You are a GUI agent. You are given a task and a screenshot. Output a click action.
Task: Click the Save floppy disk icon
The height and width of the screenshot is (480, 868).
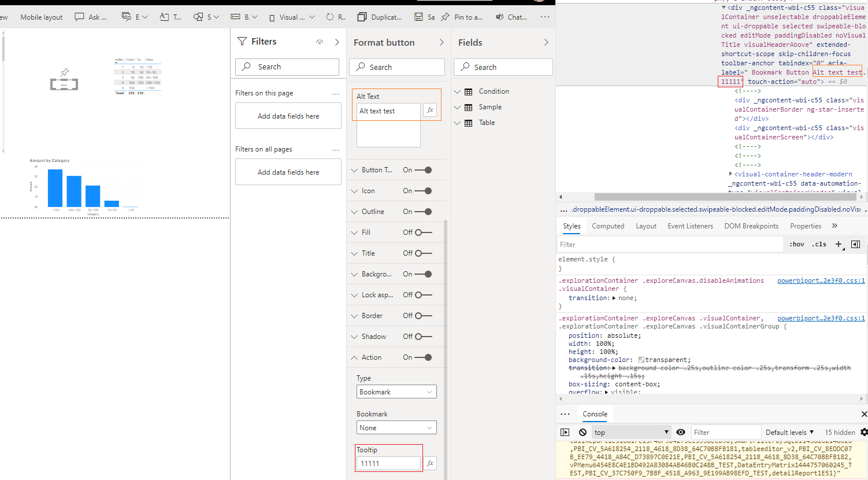(418, 17)
